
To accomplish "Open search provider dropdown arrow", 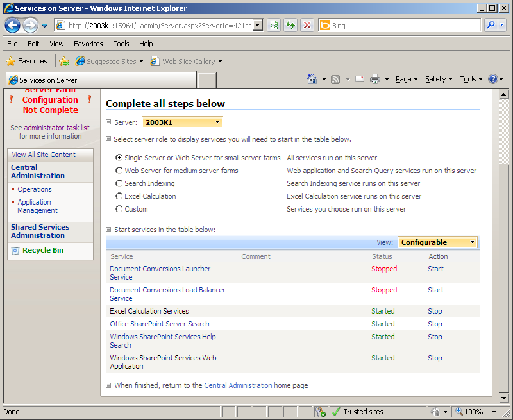I will click(502, 25).
